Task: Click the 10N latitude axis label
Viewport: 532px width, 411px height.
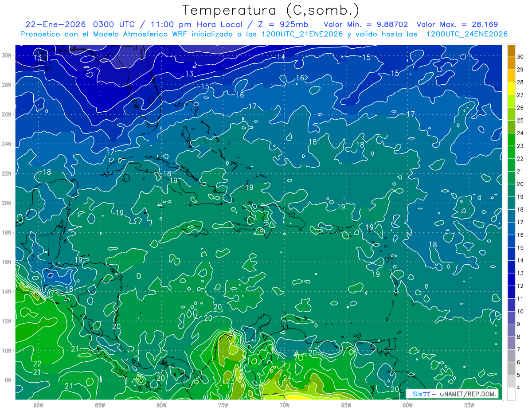Action: pyautogui.click(x=7, y=351)
